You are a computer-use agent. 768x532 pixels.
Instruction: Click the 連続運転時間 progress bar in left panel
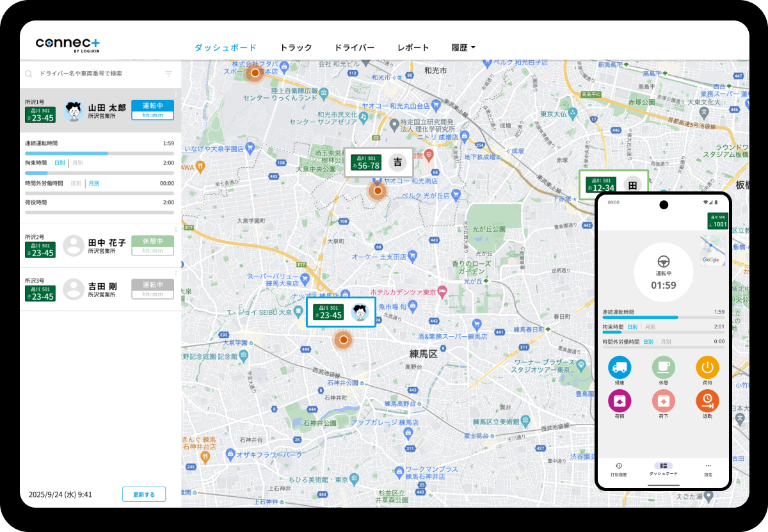pos(99,154)
